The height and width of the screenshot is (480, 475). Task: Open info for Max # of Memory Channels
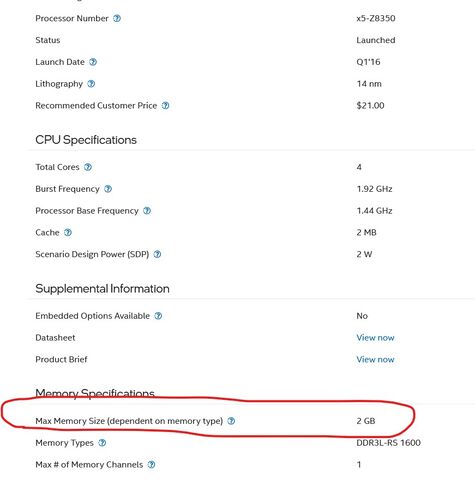[151, 464]
